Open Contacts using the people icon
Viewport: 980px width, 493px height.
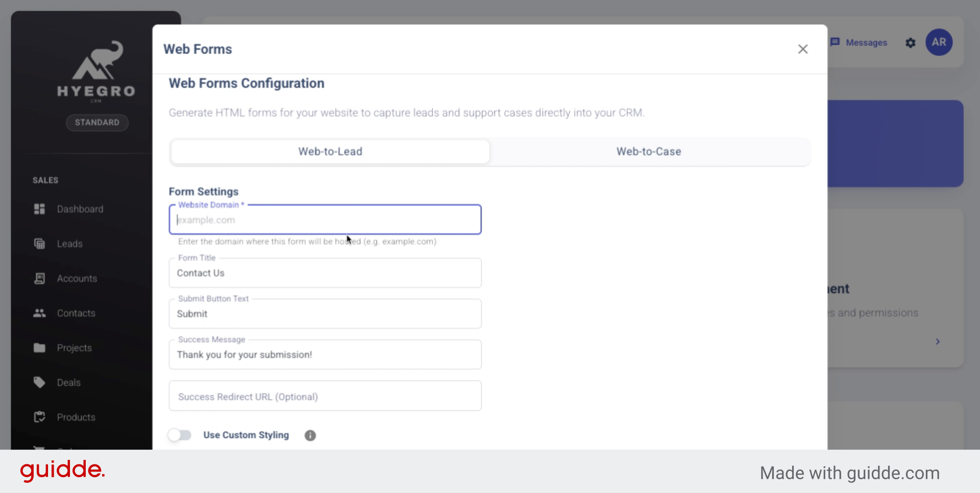pos(39,313)
